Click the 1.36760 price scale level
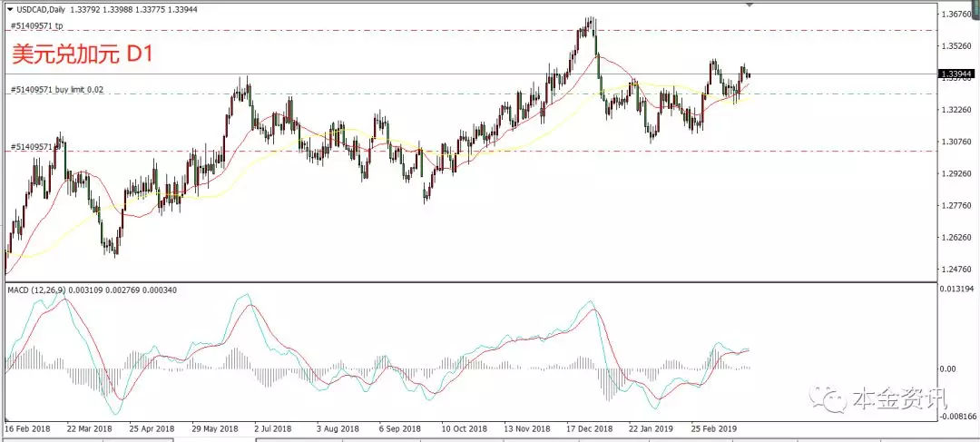The width and height of the screenshot is (980, 442). [958, 15]
